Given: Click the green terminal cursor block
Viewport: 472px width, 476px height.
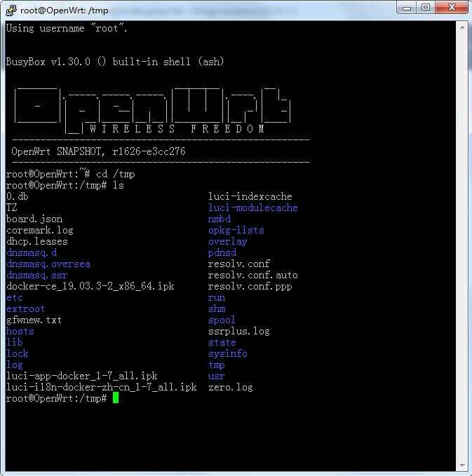Looking at the screenshot, I should click(116, 397).
